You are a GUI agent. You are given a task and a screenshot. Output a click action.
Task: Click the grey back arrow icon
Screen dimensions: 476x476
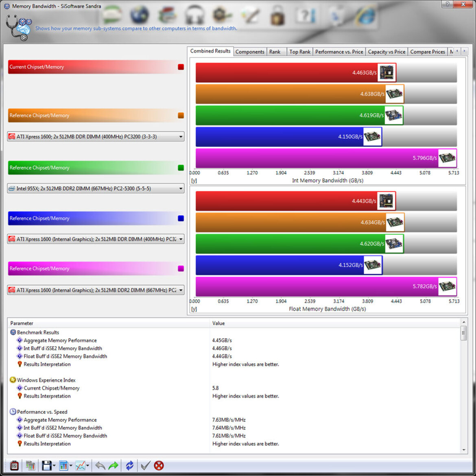tap(100, 465)
